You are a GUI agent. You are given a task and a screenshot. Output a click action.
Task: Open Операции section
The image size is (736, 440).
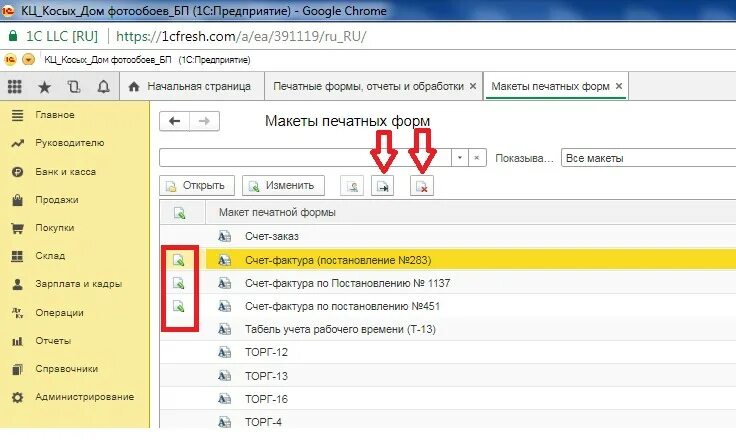[x=59, y=313]
